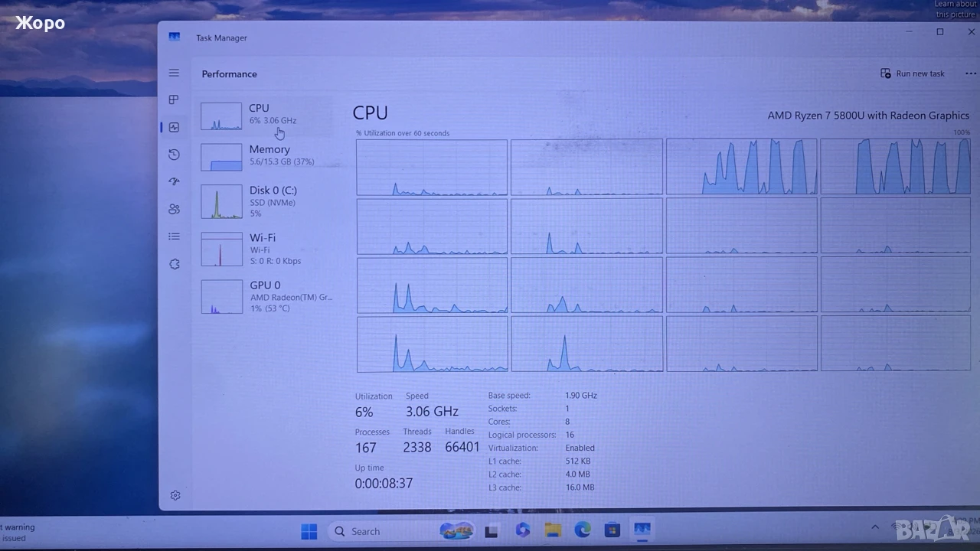Click the 6% Utilization value
980x551 pixels.
(364, 412)
